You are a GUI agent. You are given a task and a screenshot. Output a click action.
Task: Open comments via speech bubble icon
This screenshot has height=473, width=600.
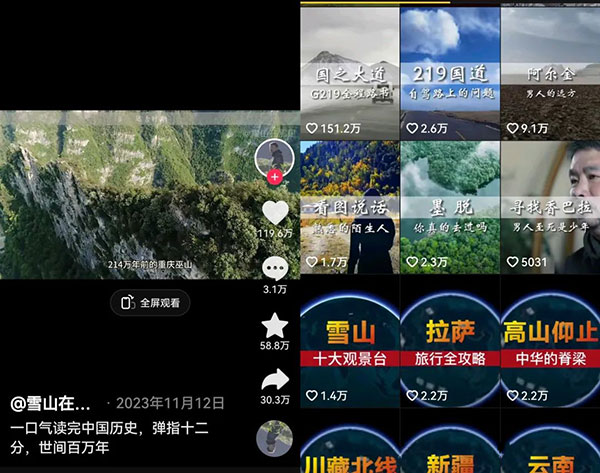(x=274, y=268)
